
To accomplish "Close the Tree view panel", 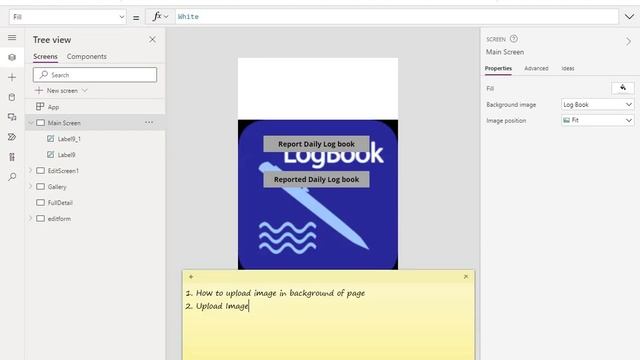I will click(152, 40).
